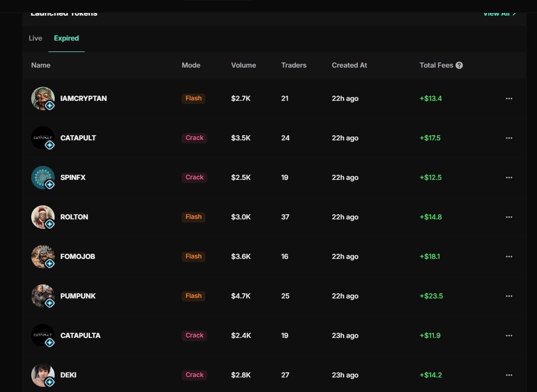Sort by the Volume column header

click(244, 66)
